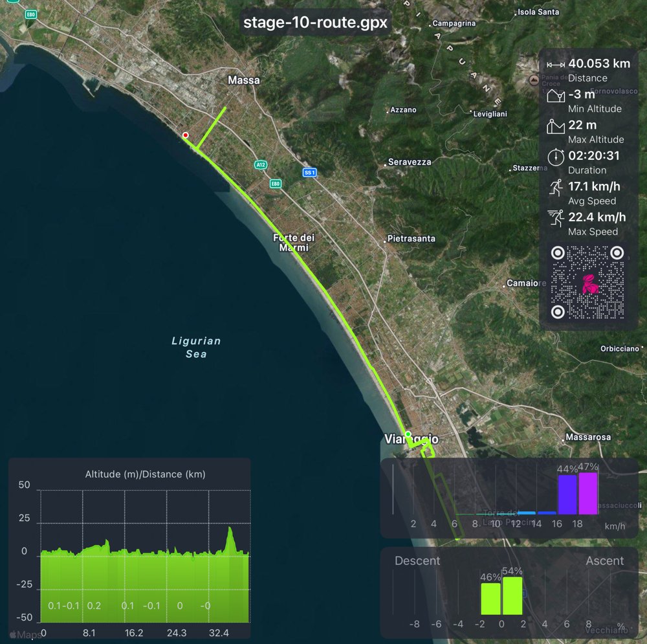Click the 44% purple speed bar
The image size is (647, 644).
pyautogui.click(x=567, y=494)
